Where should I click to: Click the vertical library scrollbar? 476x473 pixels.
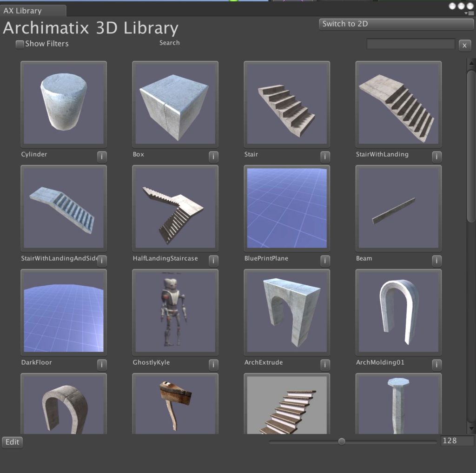pyautogui.click(x=471, y=144)
